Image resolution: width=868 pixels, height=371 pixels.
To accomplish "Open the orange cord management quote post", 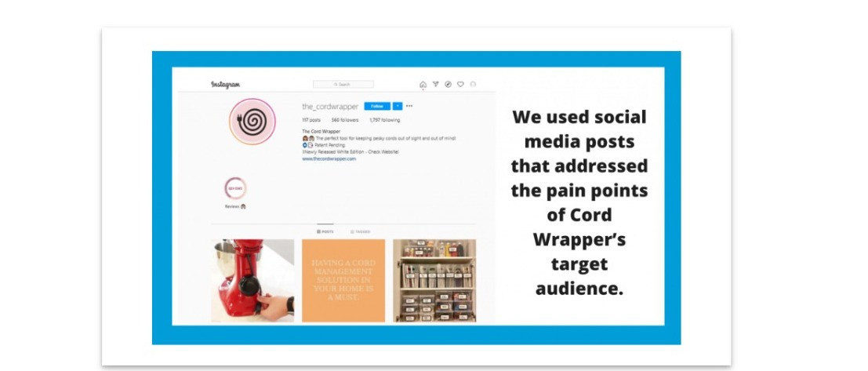I will pos(343,280).
